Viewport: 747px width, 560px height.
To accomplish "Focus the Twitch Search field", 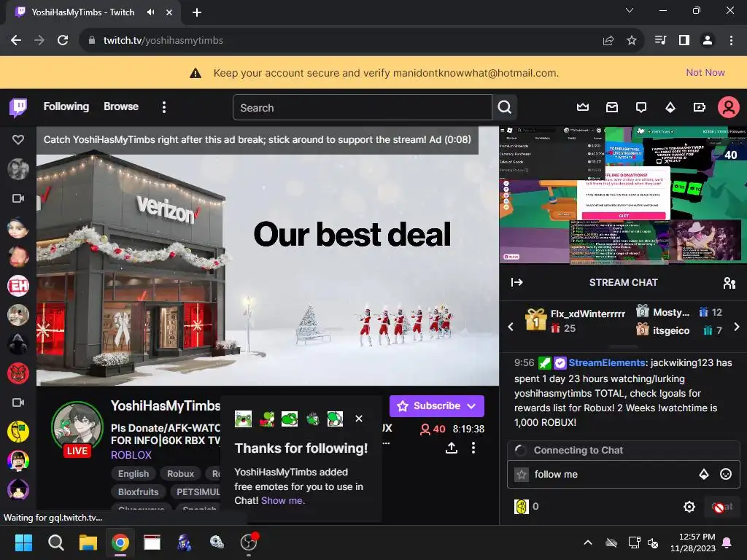I will click(x=362, y=108).
